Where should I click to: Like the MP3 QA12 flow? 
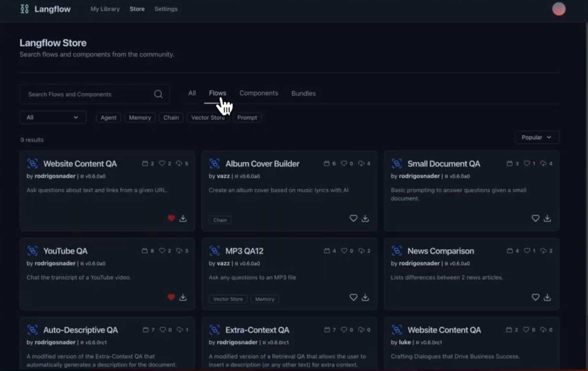click(353, 297)
